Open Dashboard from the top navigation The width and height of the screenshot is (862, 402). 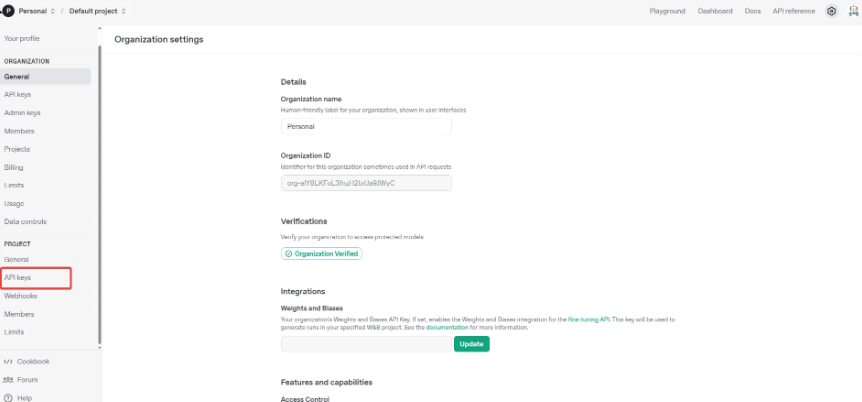coord(715,11)
